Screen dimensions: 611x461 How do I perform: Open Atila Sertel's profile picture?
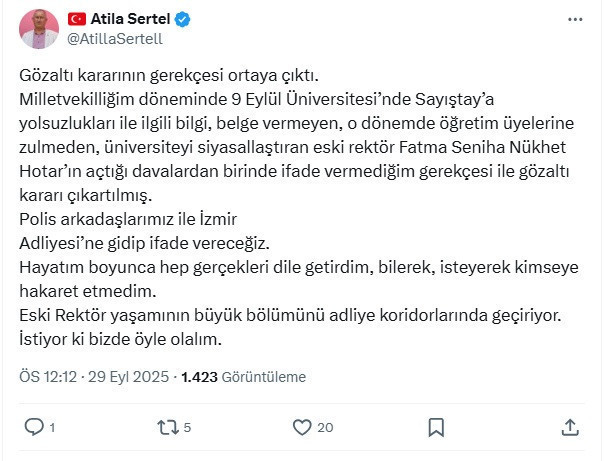38,29
